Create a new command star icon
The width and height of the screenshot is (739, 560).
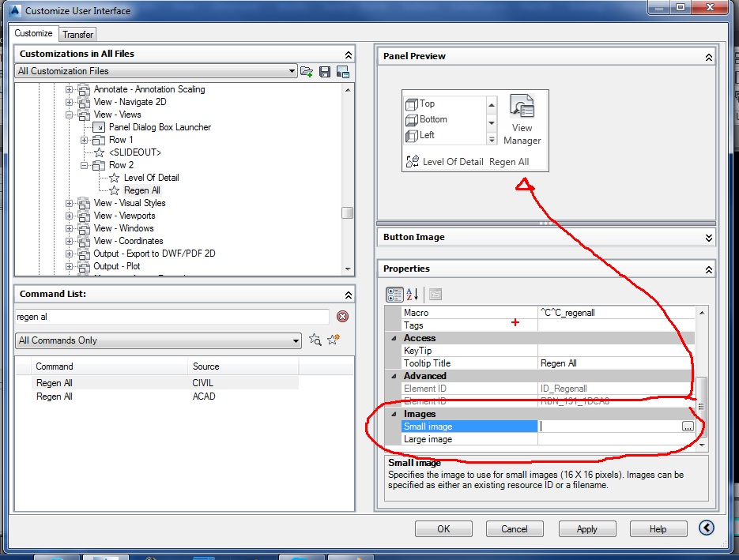(334, 340)
